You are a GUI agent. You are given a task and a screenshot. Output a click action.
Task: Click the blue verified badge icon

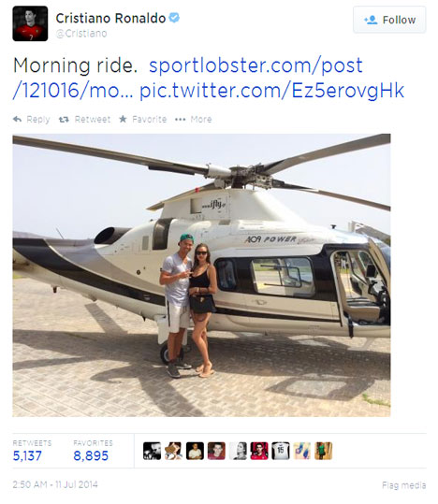click(174, 18)
